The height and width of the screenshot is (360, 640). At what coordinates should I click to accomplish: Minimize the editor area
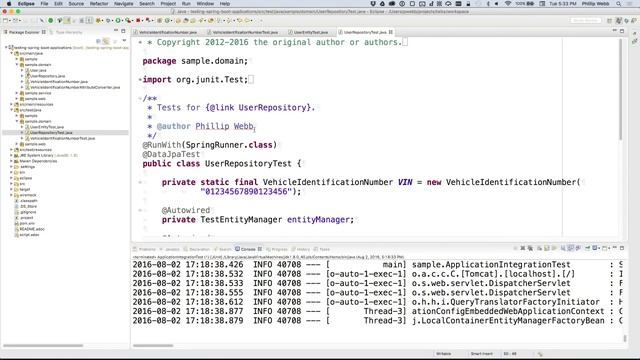[615, 31]
